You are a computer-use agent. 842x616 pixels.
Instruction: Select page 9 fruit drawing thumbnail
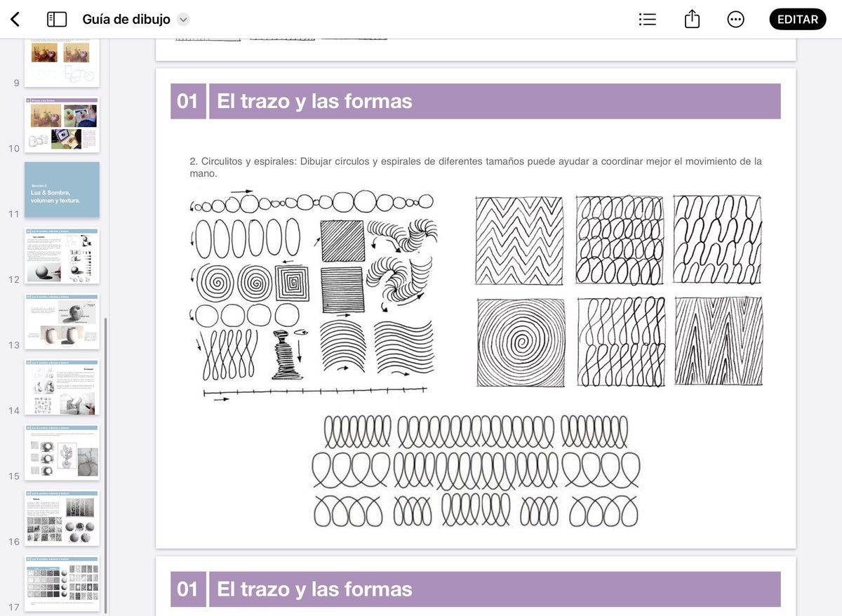click(x=62, y=60)
